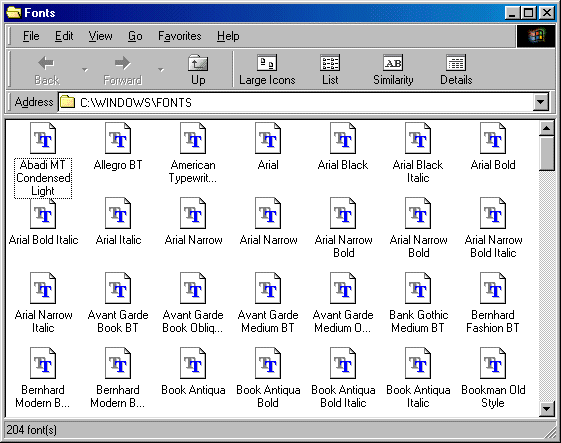
Task: Switch to Large Icons view
Action: coord(267,69)
